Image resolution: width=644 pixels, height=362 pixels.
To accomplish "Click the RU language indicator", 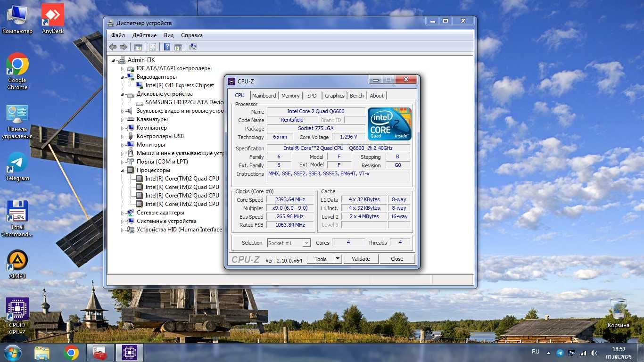I will (x=536, y=352).
